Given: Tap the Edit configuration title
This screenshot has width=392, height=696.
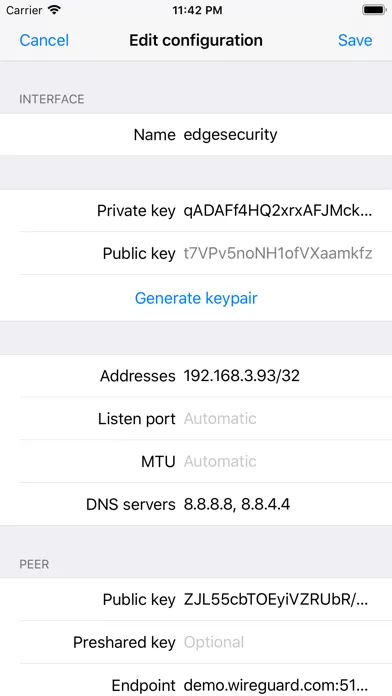Looking at the screenshot, I should click(x=196, y=40).
